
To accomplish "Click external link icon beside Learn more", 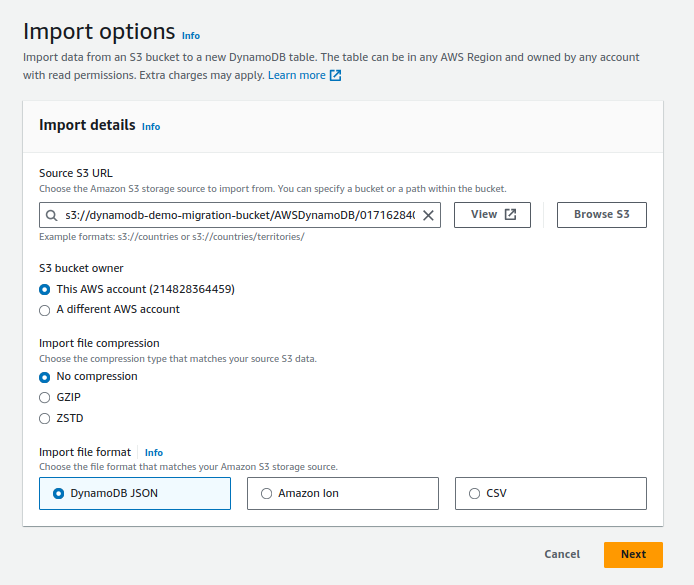I will point(335,76).
